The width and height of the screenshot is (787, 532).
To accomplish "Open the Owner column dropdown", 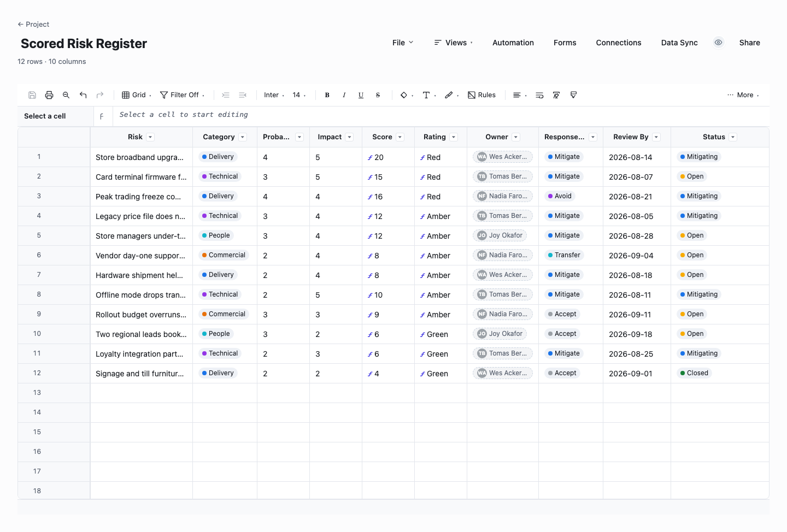I will pyautogui.click(x=516, y=137).
